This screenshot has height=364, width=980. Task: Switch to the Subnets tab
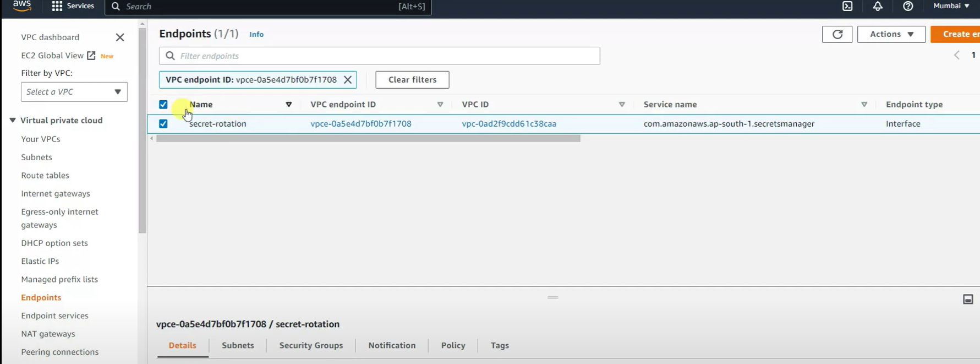pos(238,346)
